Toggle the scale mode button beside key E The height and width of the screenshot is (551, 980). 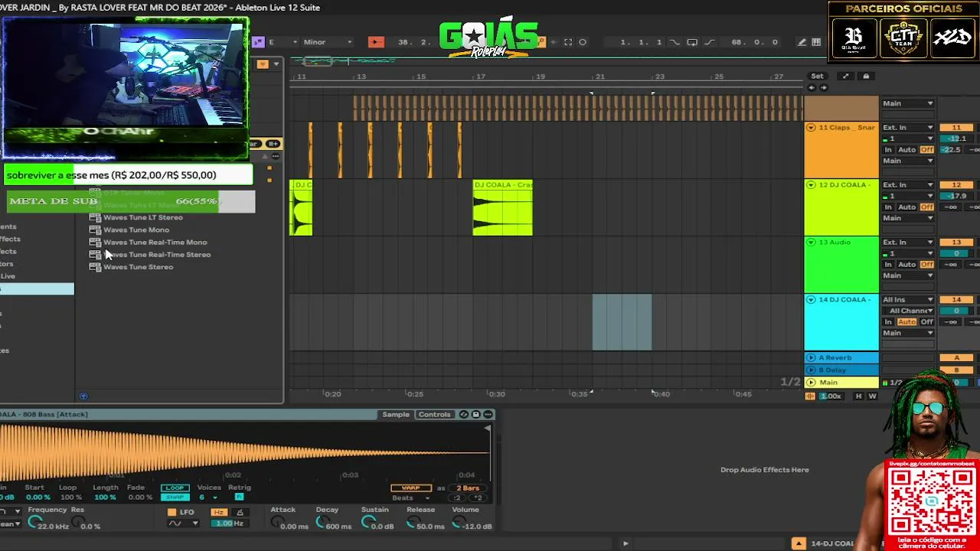click(258, 42)
